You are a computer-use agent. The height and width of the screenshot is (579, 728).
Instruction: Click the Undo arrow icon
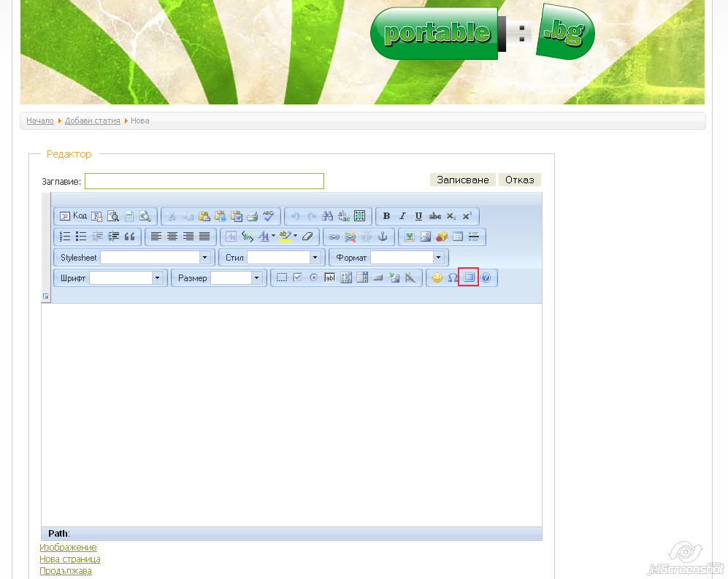pyautogui.click(x=295, y=216)
